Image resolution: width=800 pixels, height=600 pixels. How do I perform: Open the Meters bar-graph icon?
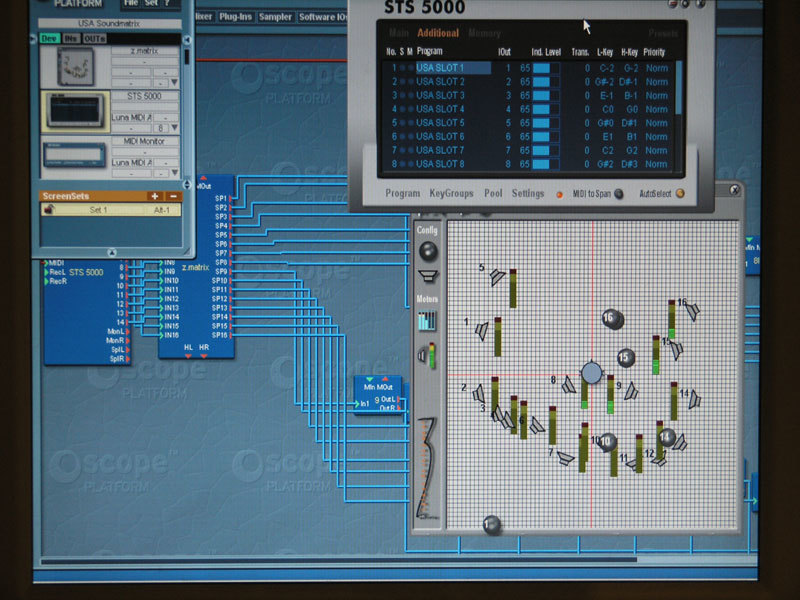point(427,321)
